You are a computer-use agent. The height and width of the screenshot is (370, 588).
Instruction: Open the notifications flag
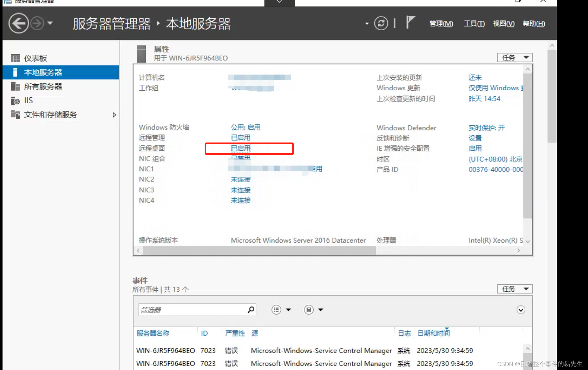(x=410, y=22)
